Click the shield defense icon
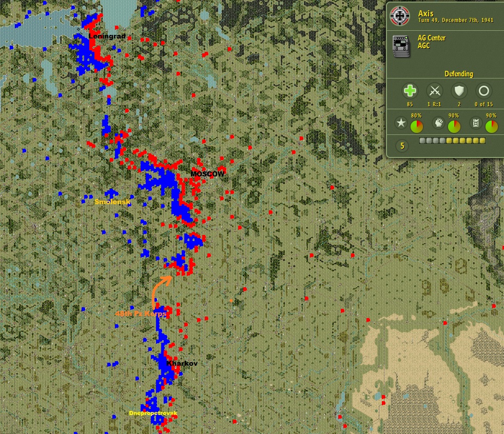The width and height of the screenshot is (504, 434). pos(459,91)
